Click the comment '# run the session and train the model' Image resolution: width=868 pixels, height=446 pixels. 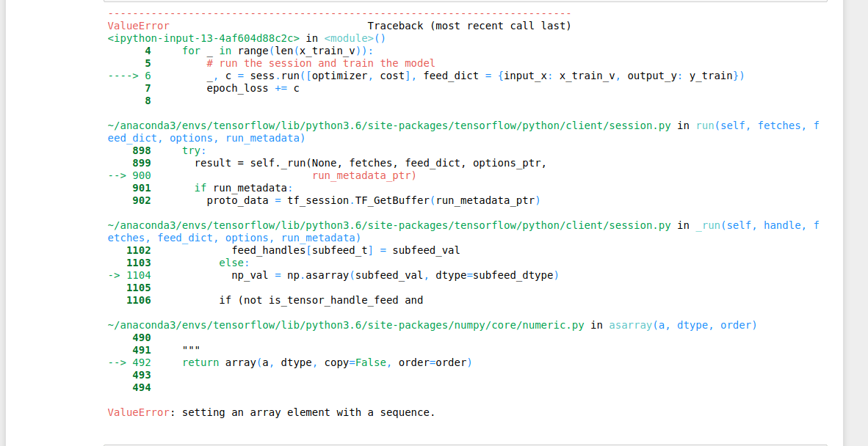(321, 64)
